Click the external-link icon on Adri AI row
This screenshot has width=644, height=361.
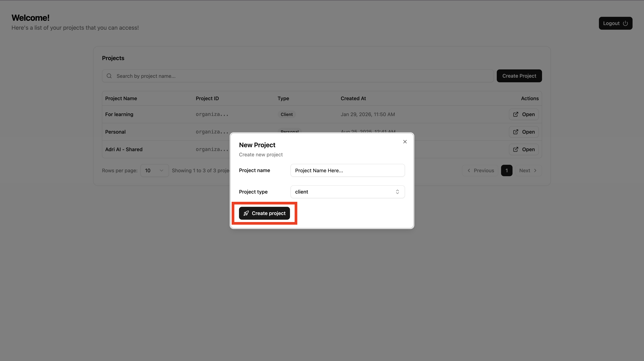coord(516,149)
